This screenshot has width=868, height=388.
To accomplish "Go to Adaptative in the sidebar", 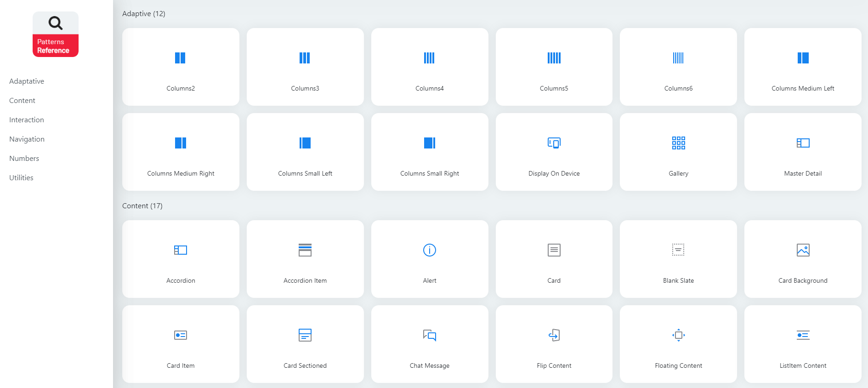I will (27, 81).
